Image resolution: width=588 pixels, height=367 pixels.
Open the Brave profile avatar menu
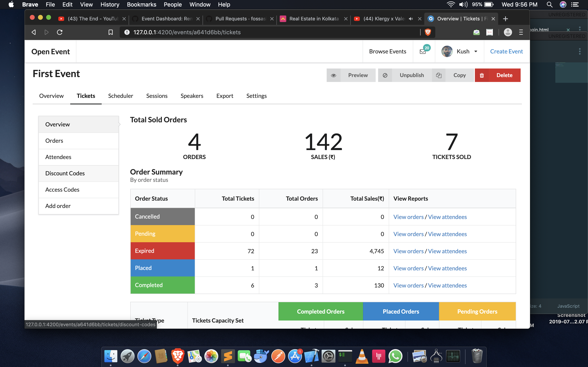pyautogui.click(x=508, y=32)
